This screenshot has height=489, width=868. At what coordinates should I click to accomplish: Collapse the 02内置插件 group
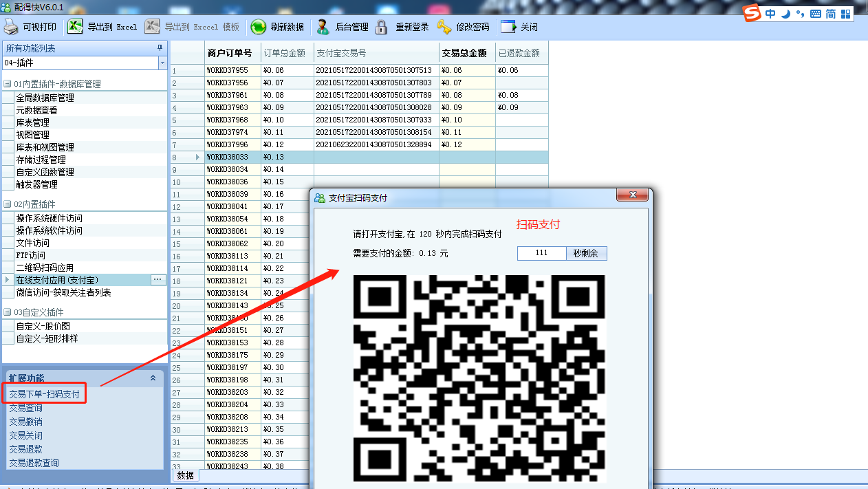(x=8, y=204)
